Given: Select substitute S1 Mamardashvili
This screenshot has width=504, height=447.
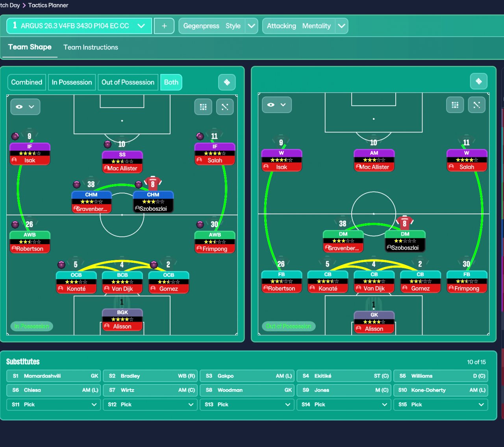Looking at the screenshot, I should coord(54,376).
